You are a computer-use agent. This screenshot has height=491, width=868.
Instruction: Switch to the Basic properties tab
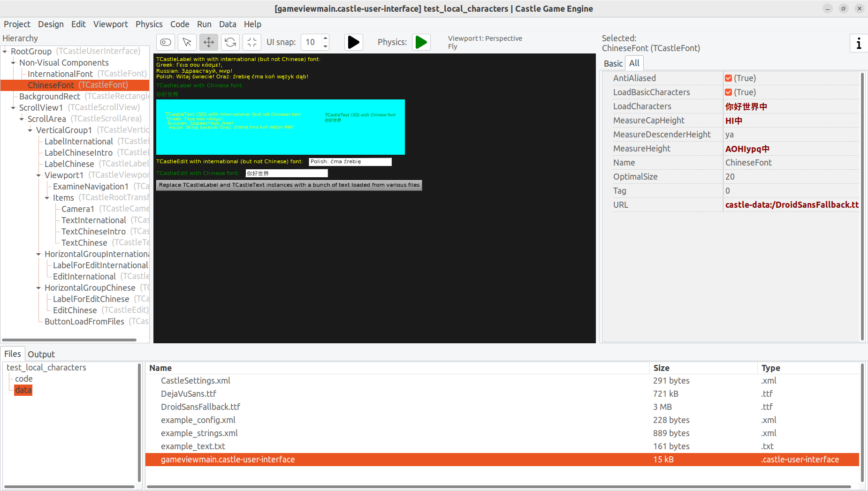click(613, 63)
